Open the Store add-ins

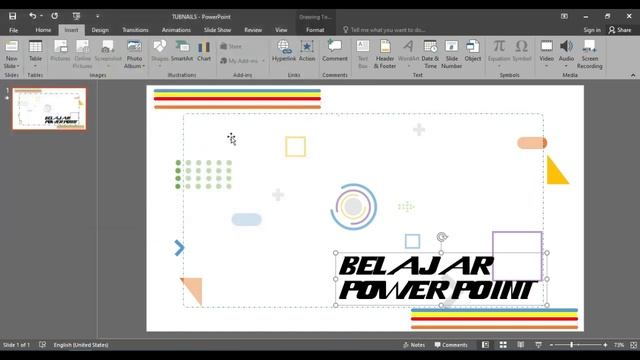pos(231,46)
